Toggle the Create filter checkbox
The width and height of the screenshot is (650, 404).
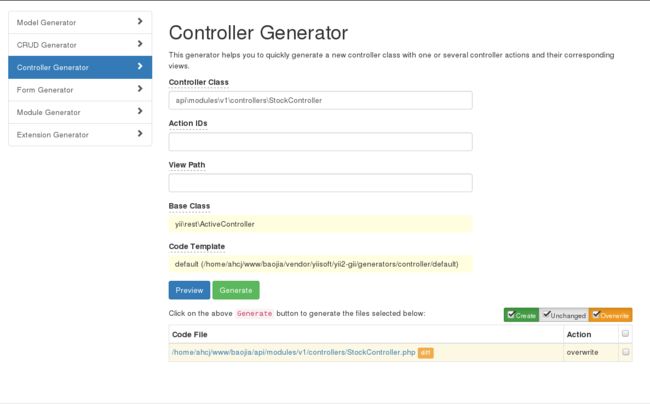click(x=512, y=314)
